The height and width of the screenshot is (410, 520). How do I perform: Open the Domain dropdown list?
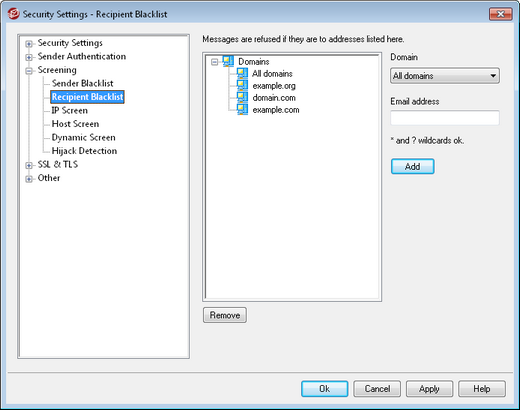(445, 76)
